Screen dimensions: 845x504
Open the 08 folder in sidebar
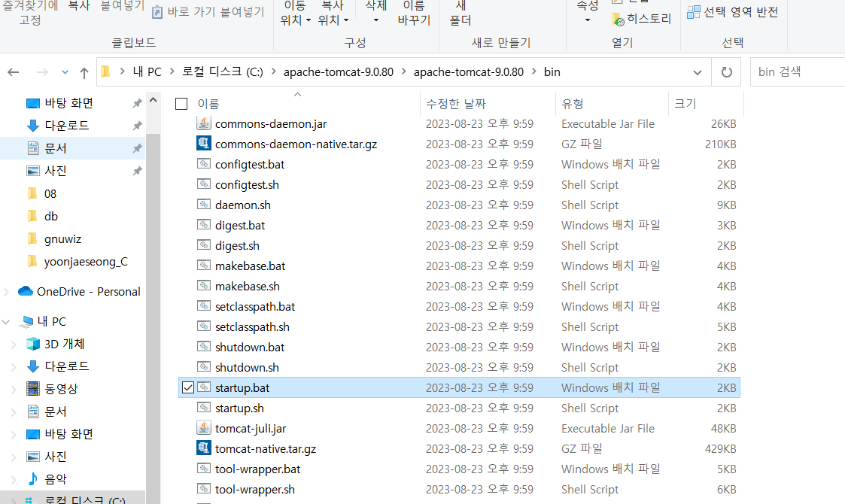click(50, 193)
